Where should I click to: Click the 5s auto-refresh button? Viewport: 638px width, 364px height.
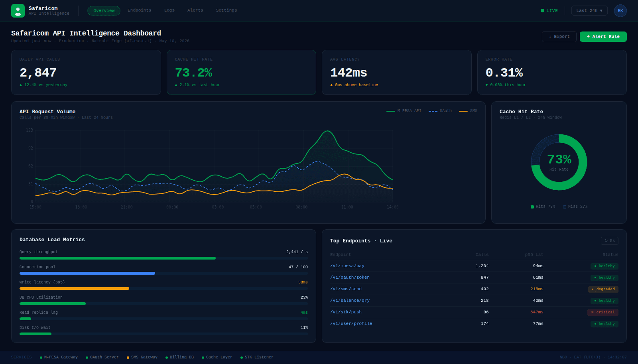610,241
